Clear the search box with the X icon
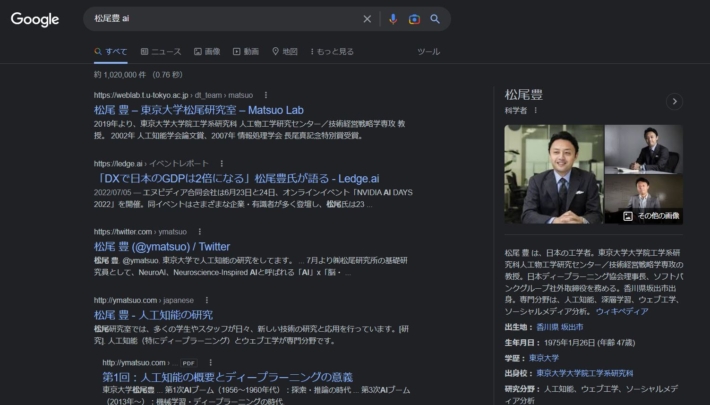The image size is (710, 405). (367, 19)
